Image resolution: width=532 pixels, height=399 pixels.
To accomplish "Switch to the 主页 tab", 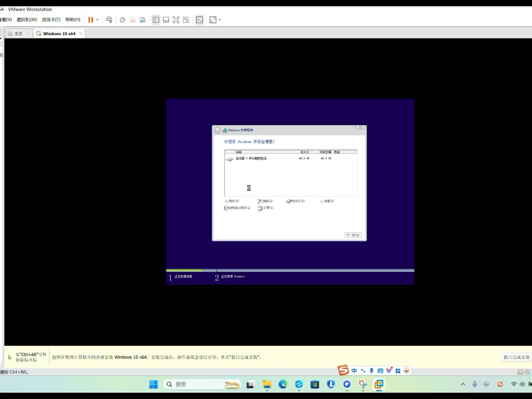I will [x=17, y=33].
